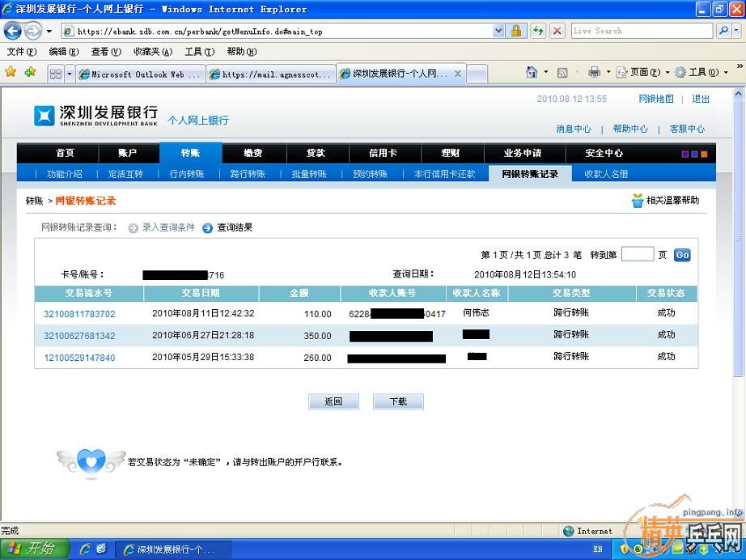This screenshot has height=560, width=746.
Task: Click the IE Back navigation arrow
Action: click(x=13, y=31)
